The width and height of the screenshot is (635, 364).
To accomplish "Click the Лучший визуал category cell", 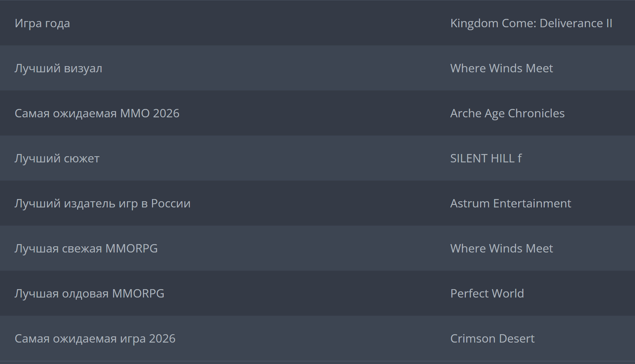I will [58, 68].
